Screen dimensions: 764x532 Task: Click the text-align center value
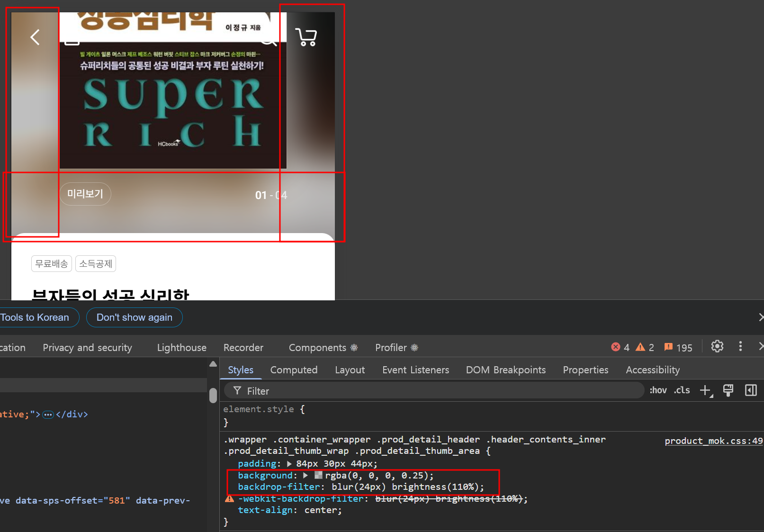[x=321, y=510]
